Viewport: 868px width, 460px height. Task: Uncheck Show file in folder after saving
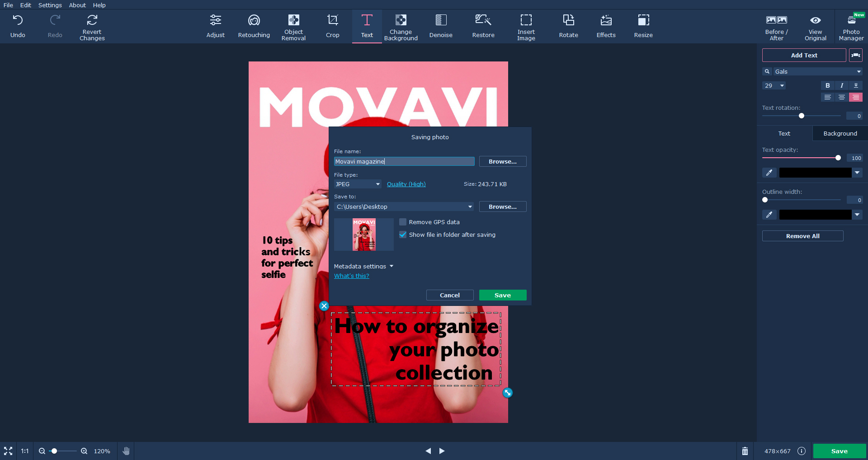click(403, 235)
